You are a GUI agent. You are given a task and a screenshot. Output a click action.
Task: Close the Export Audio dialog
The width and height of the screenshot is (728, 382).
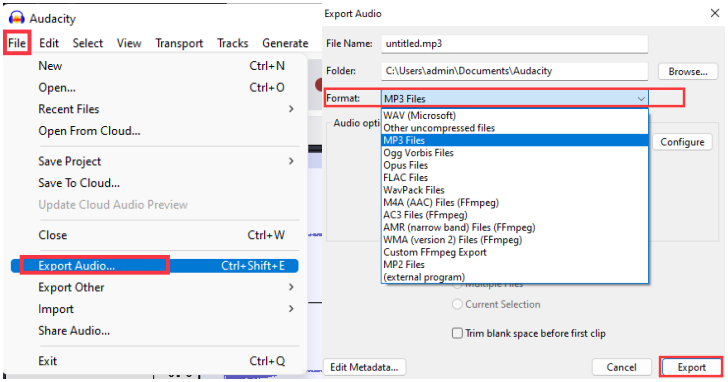point(715,13)
